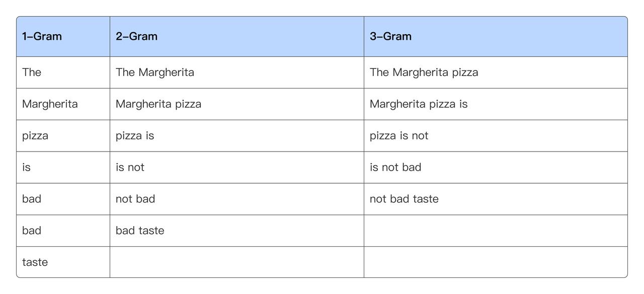The height and width of the screenshot is (294, 644).
Task: Click the 'is' 1-Gram cell
Action: coord(27,168)
